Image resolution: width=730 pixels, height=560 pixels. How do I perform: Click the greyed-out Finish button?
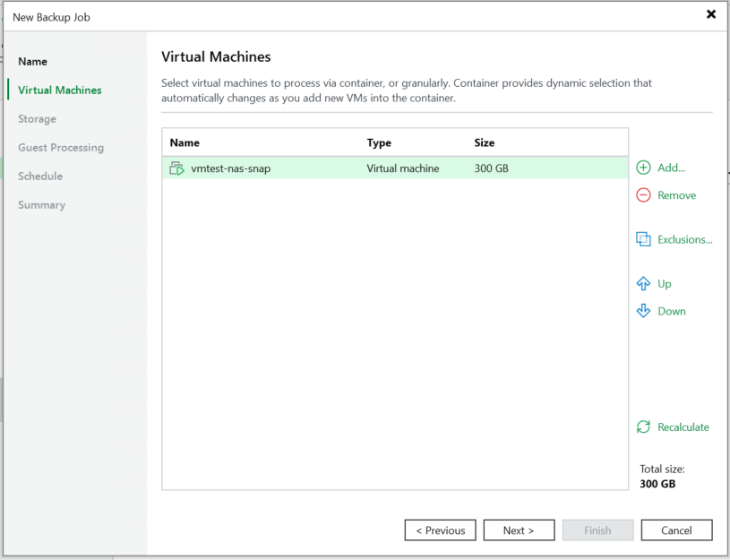click(597, 530)
